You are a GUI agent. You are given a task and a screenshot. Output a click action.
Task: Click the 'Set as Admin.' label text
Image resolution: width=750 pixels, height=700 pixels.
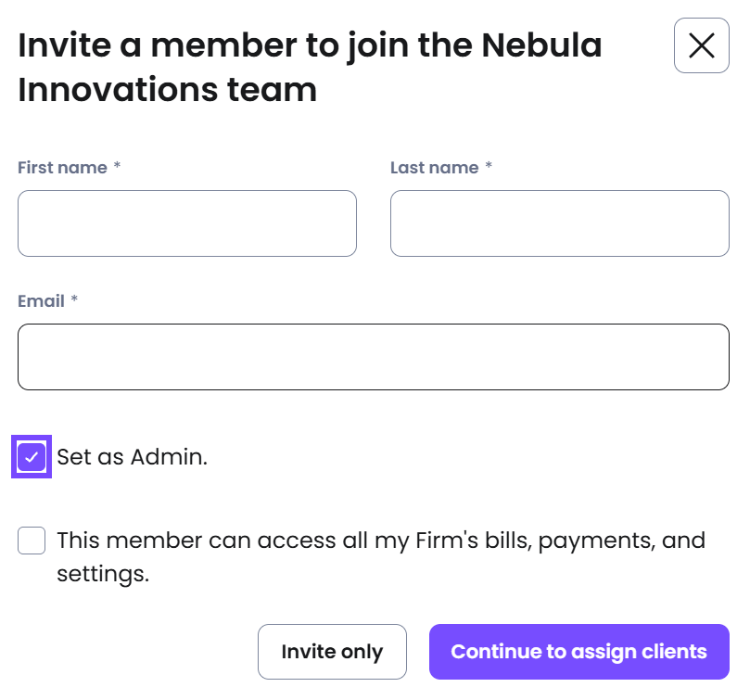point(132,457)
